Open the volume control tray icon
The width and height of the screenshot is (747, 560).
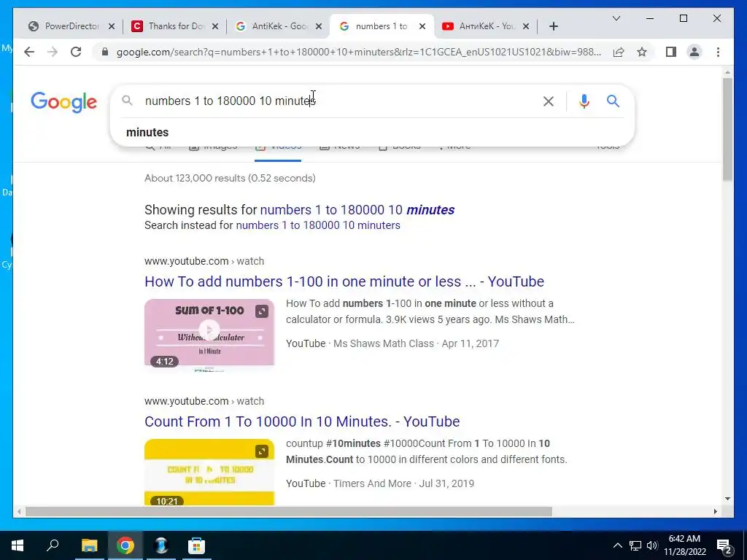[652, 545]
